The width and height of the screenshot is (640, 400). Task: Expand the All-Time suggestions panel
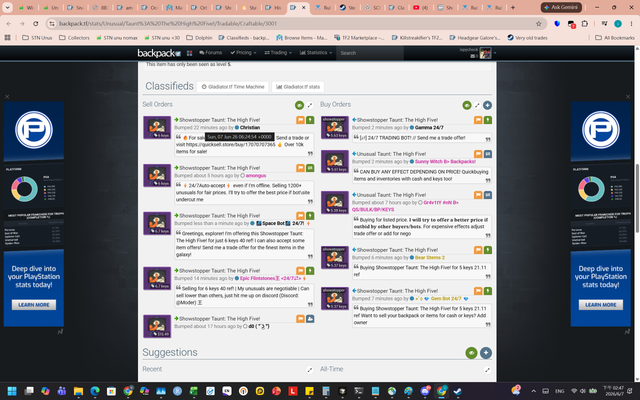coord(487,370)
